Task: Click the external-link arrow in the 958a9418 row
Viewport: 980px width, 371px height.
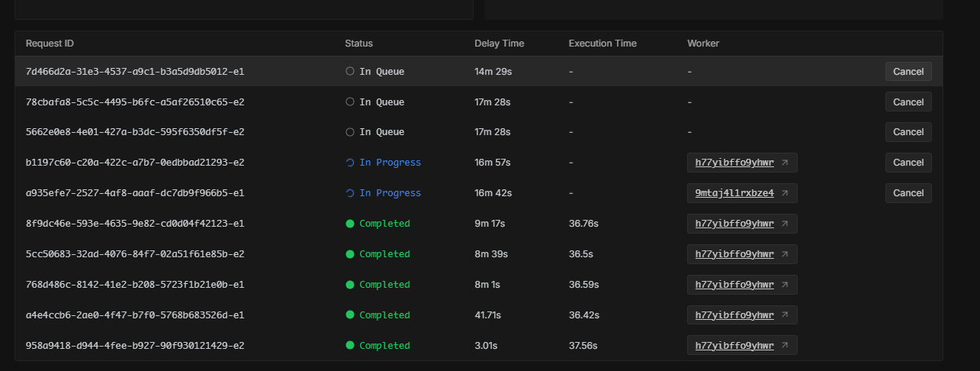Action: 786,346
